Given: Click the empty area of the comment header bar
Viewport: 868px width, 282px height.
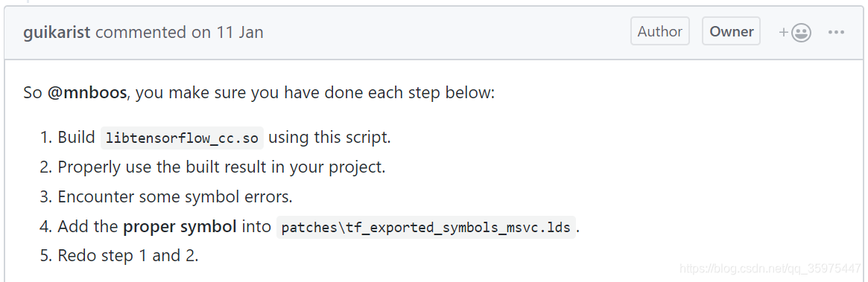Looking at the screenshot, I should 443,32.
